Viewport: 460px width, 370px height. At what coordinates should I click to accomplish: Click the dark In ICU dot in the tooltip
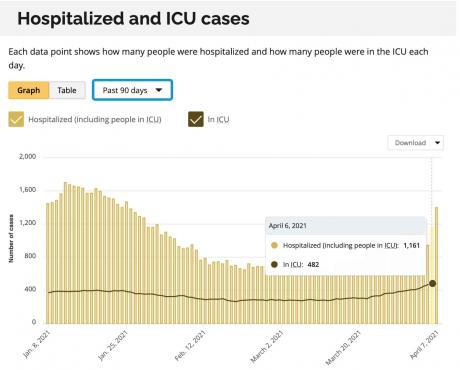point(274,264)
